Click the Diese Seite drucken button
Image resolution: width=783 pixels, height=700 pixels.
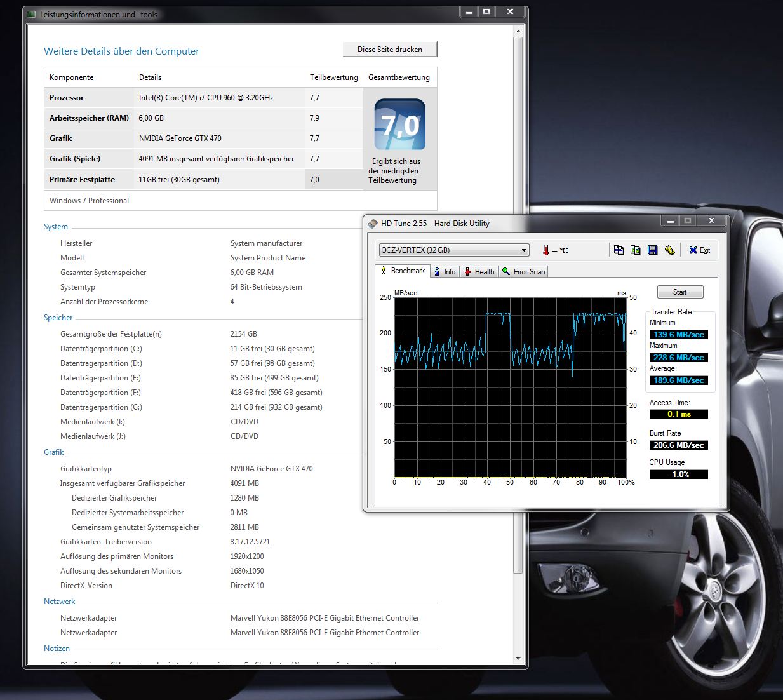coord(389,50)
